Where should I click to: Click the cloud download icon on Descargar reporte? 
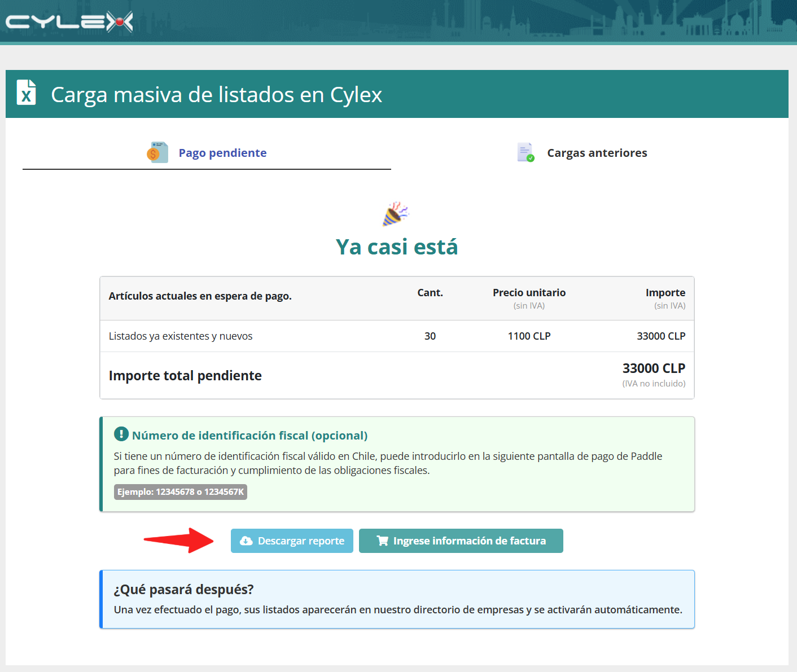[x=246, y=541]
